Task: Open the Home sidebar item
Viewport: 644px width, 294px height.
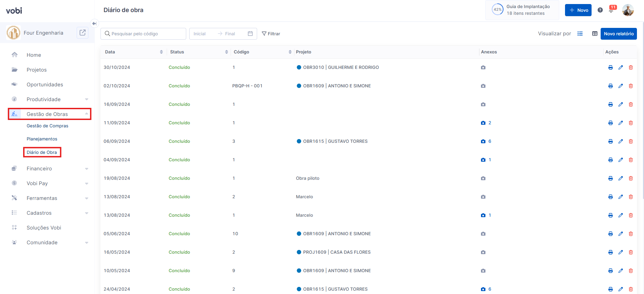Action: 34,55
